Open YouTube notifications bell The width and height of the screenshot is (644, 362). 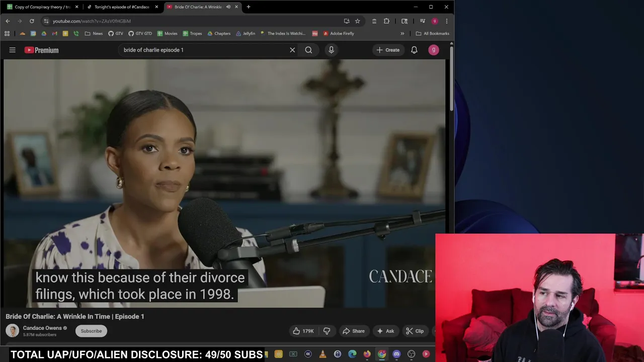414,50
